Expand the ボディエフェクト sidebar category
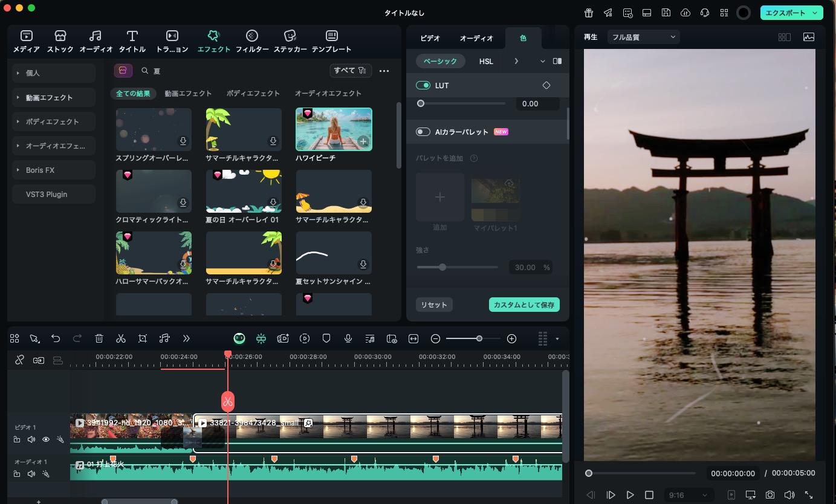 point(54,121)
